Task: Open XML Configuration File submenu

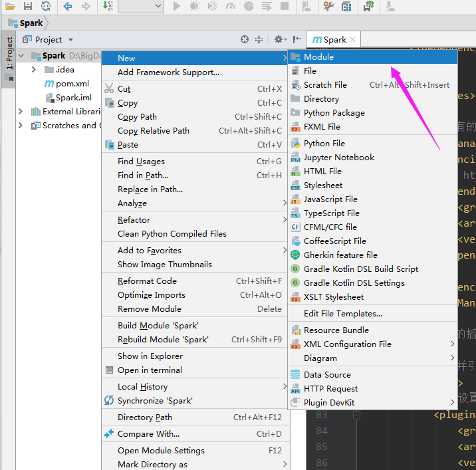Action: 373,344
